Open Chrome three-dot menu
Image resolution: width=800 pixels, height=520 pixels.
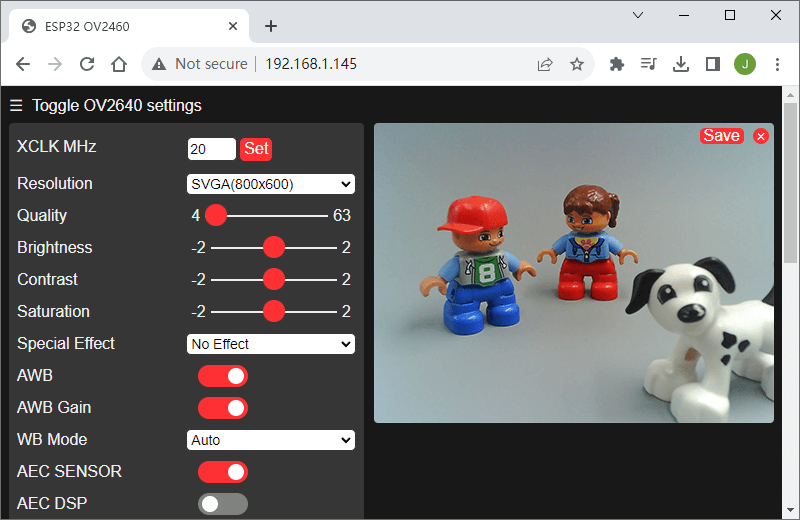pos(777,64)
